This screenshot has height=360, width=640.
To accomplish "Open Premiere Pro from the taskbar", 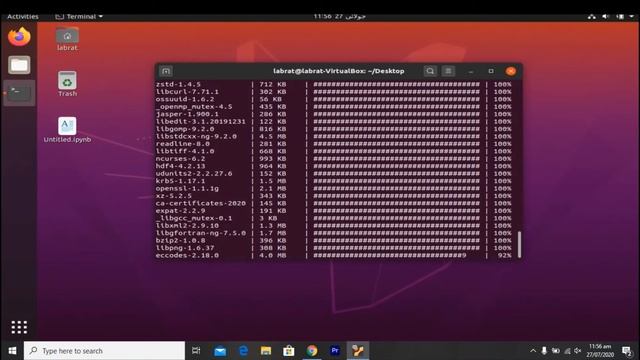I will point(335,351).
